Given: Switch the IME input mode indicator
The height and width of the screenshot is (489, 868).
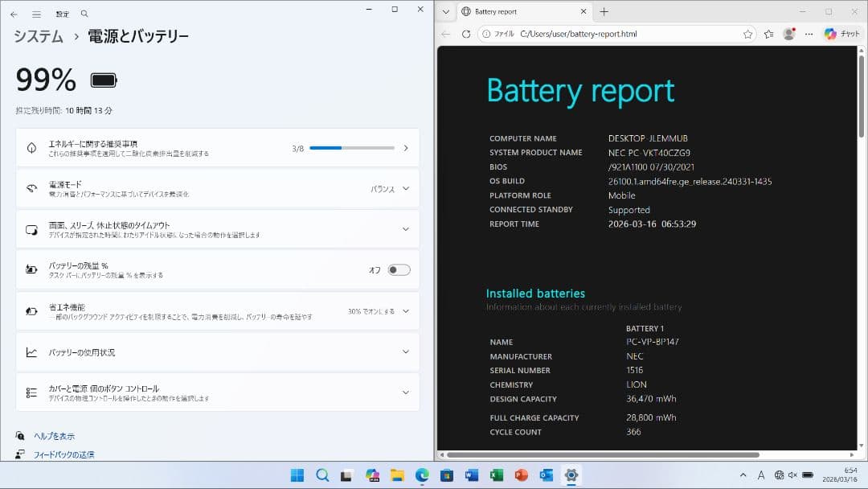Looking at the screenshot, I should (x=762, y=475).
